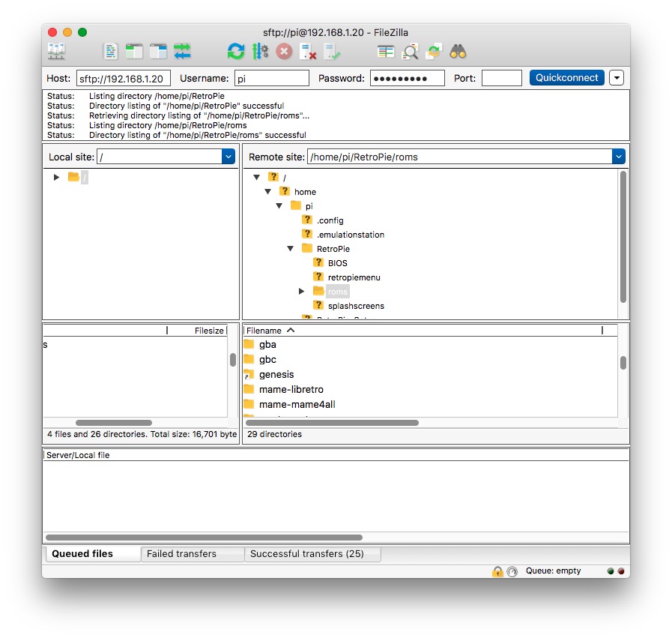Toggle the local directory tree view
The height and width of the screenshot is (638, 672).
point(134,52)
